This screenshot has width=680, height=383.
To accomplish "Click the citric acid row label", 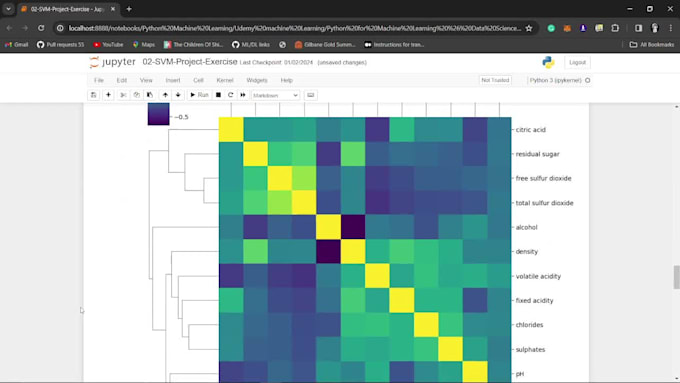I will (x=530, y=130).
